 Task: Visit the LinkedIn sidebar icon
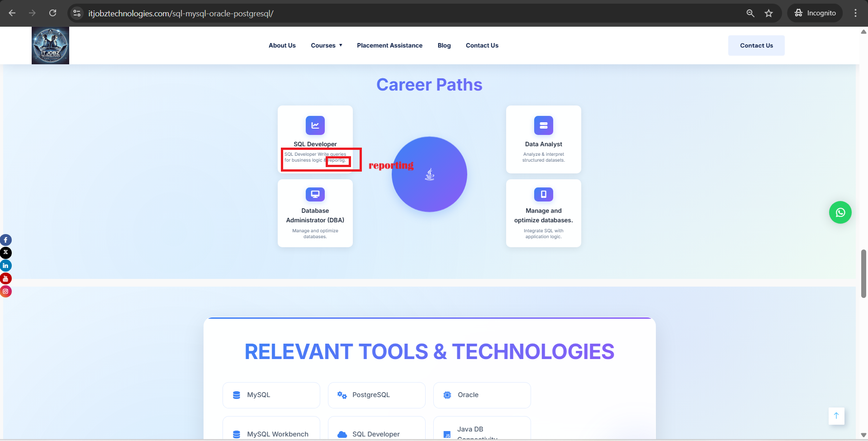tap(5, 266)
